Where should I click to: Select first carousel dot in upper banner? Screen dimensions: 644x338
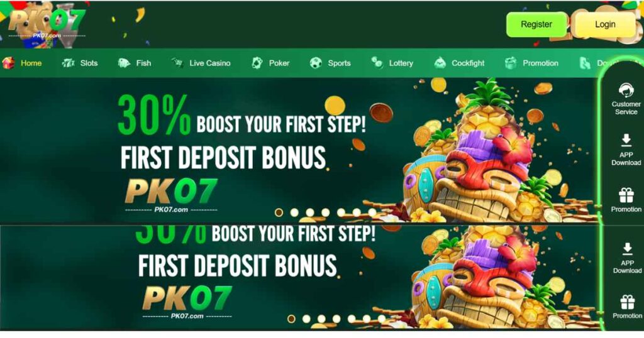click(x=279, y=212)
